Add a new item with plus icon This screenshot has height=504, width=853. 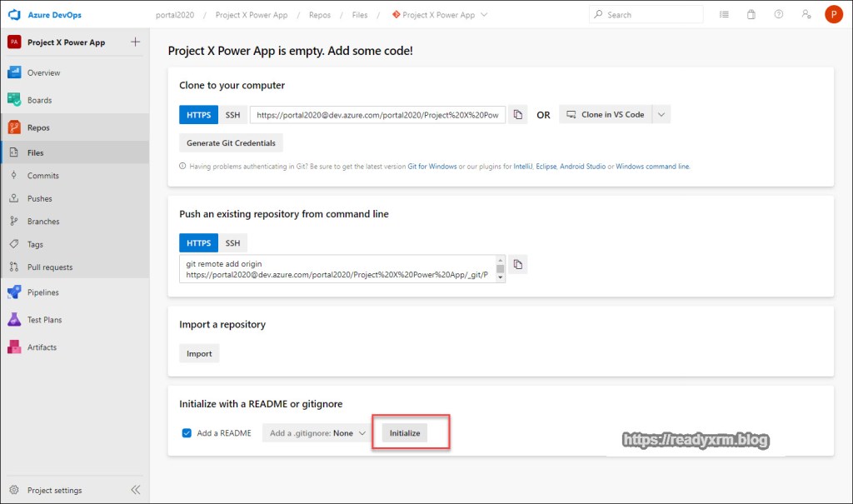136,42
